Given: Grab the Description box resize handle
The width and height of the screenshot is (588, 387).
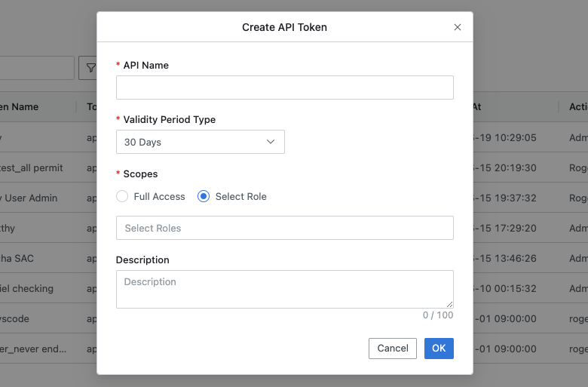Looking at the screenshot, I should tap(450, 305).
